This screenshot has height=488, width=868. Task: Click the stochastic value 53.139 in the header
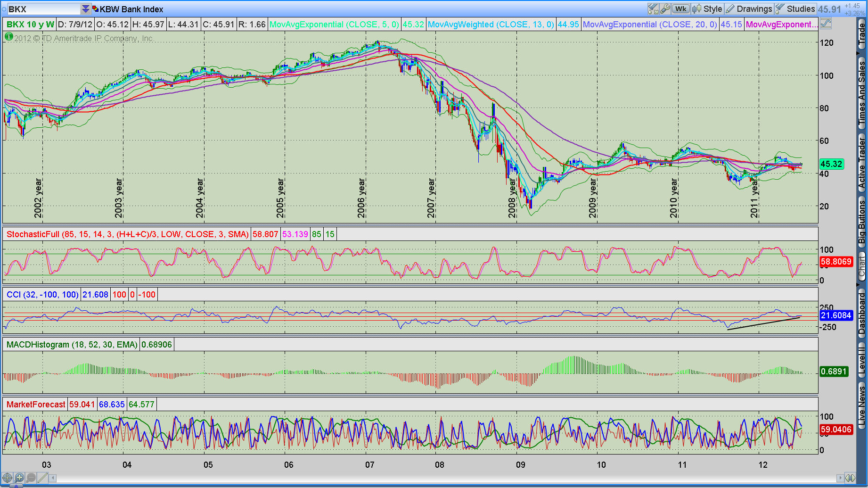pos(295,234)
